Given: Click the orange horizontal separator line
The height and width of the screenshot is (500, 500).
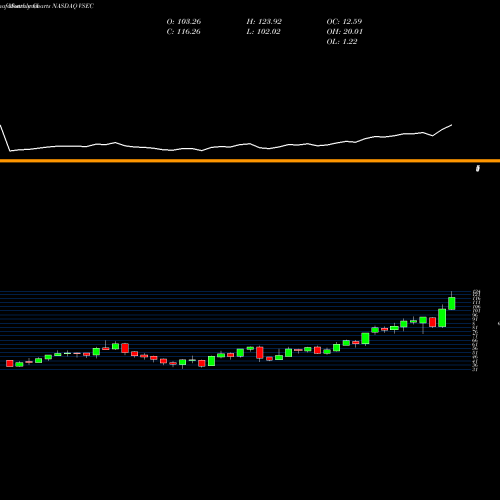Looking at the screenshot, I should [x=250, y=161].
